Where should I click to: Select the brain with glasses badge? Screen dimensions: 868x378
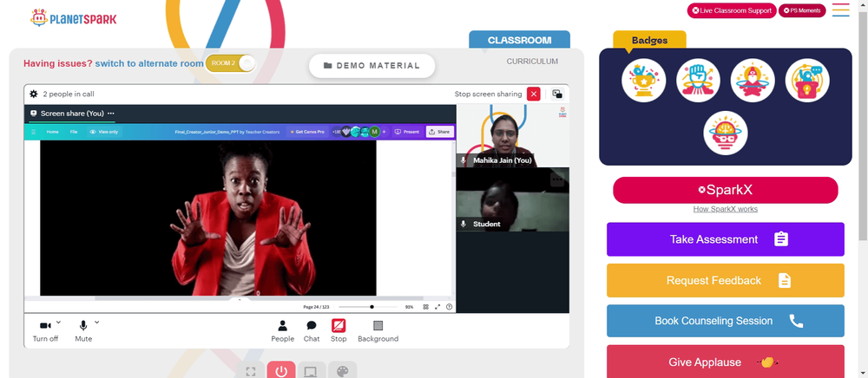coord(725,133)
